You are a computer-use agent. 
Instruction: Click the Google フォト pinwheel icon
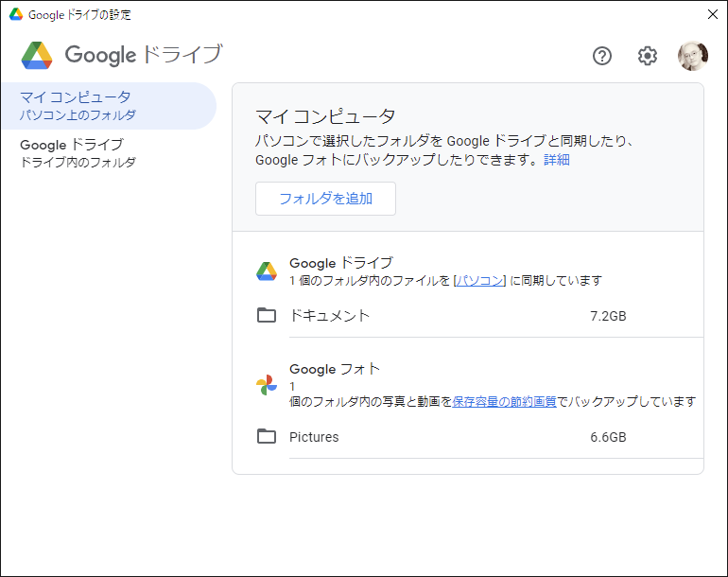point(267,385)
